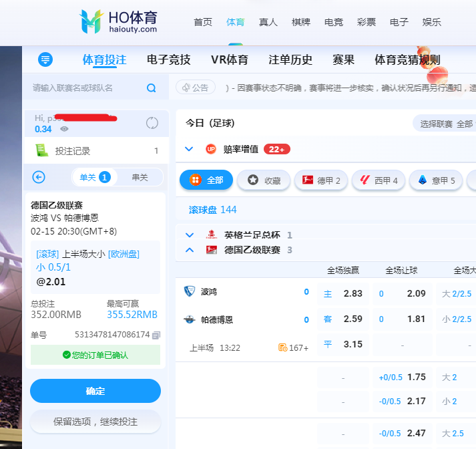The height and width of the screenshot is (449, 476).
Task: Click the HO体育 logo
Action: click(119, 21)
